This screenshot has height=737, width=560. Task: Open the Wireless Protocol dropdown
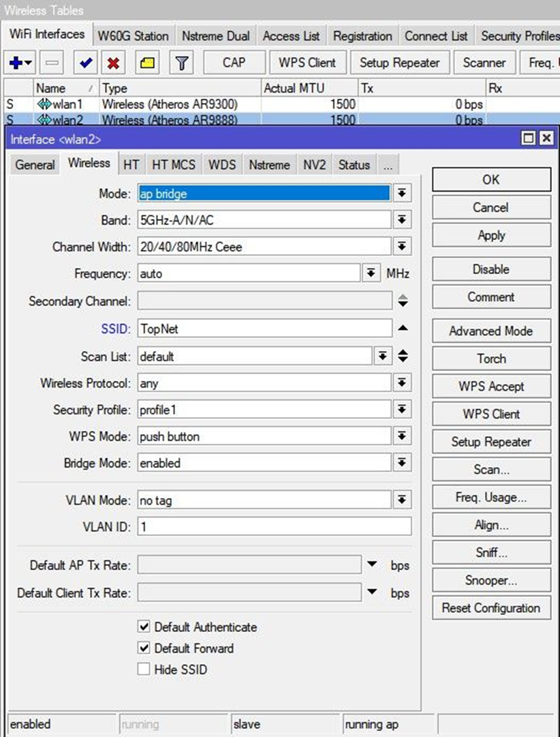click(402, 383)
